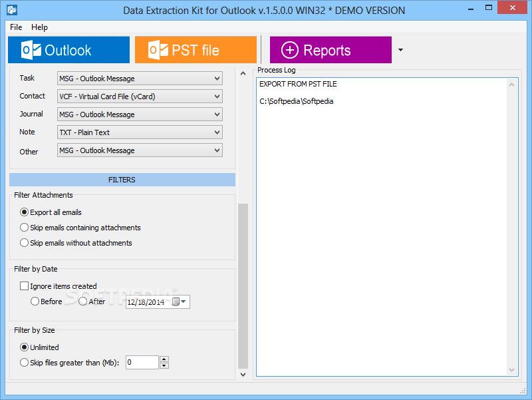532x400 pixels.
Task: Minimize the application window
Action: coord(471,9)
